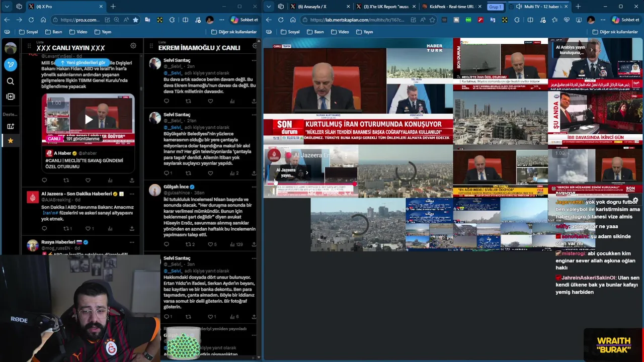Play the A Haber video in CANLI YAYIN column
644x362 pixels.
click(x=89, y=120)
